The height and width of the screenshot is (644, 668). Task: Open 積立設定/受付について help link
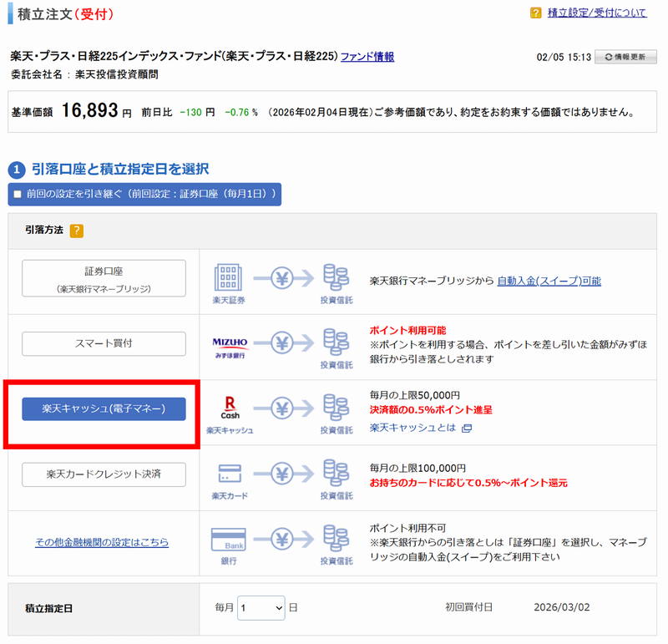click(x=597, y=13)
